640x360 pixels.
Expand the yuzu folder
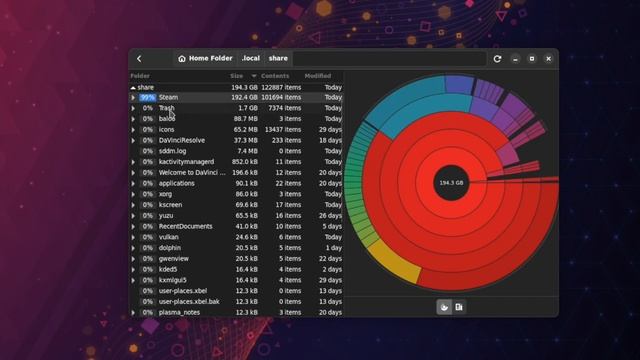click(133, 216)
